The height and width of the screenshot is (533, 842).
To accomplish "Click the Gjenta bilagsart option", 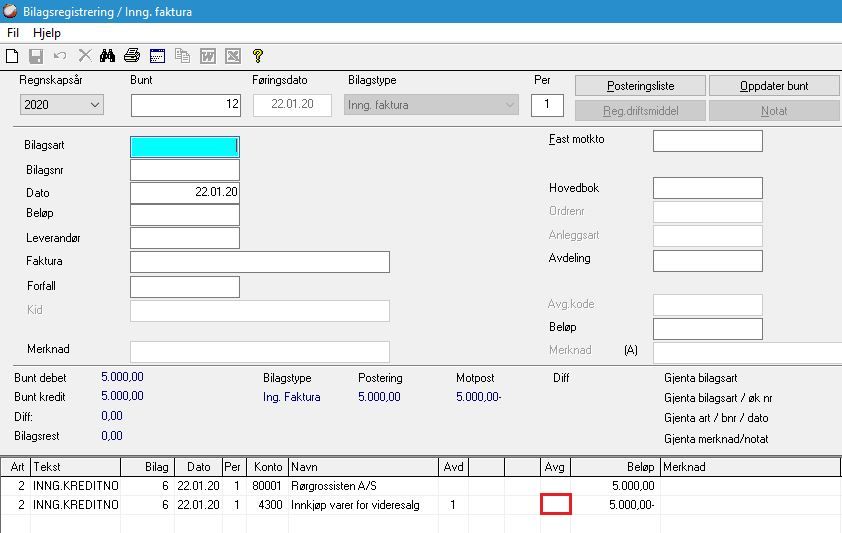I will click(x=700, y=378).
